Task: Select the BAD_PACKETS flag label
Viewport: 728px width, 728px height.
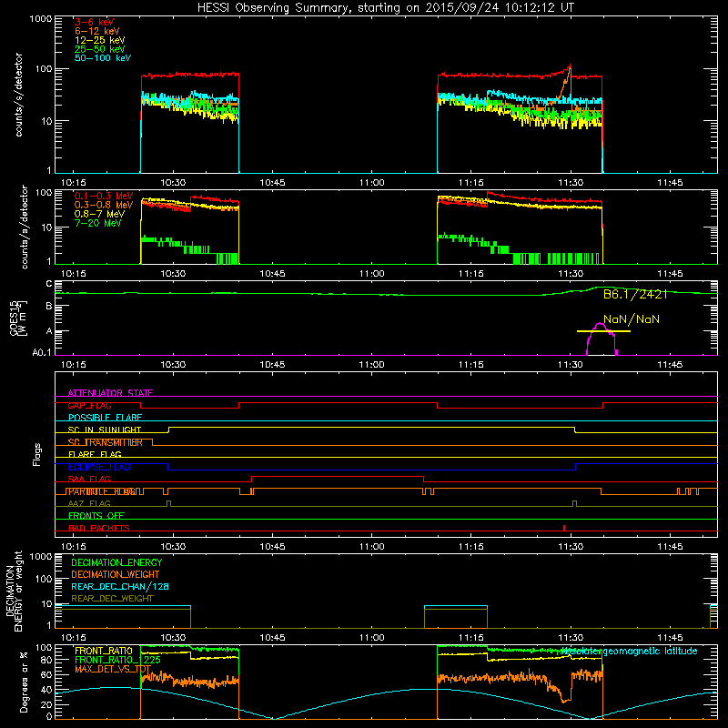Action: pos(99,528)
